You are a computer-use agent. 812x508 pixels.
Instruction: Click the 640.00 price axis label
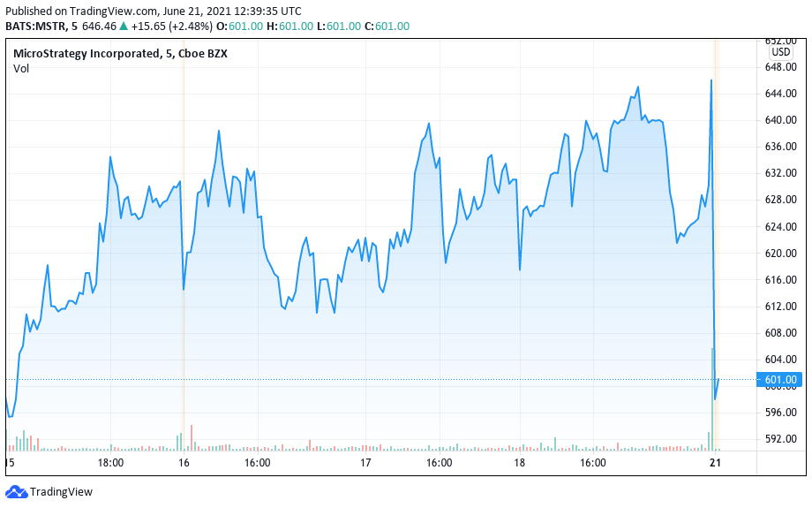tap(780, 120)
